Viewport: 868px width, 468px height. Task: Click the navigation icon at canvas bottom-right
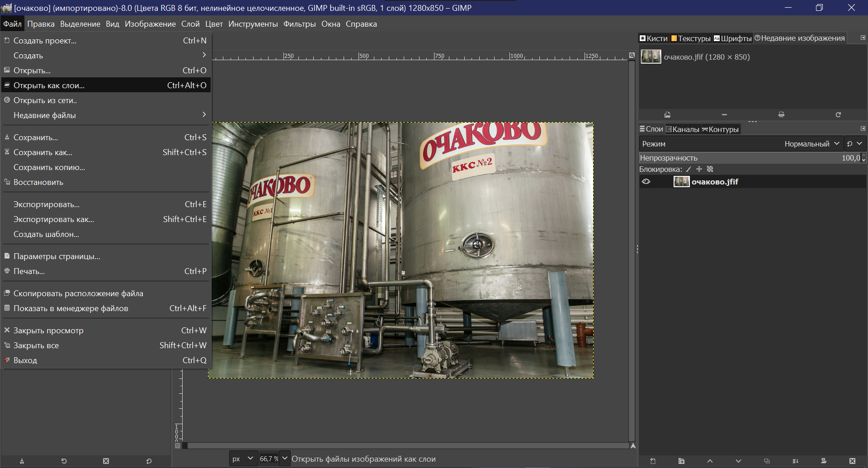[633, 446]
